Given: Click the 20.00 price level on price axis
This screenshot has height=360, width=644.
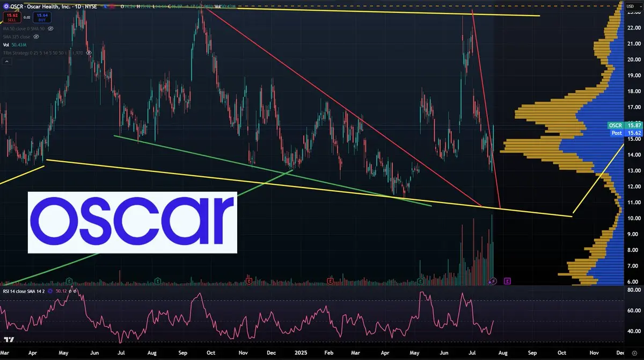Looking at the screenshot, I should pos(634,59).
